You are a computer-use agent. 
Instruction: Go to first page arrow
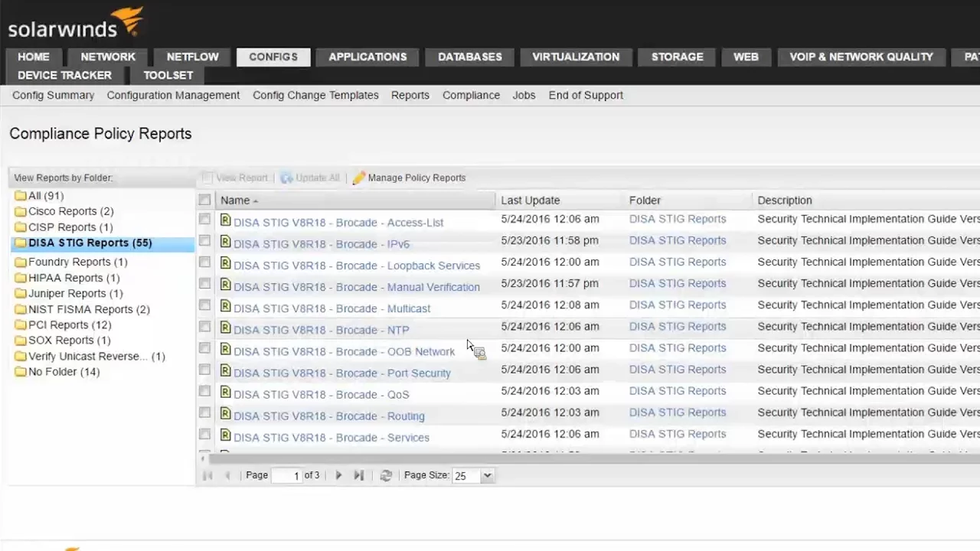[x=207, y=475]
